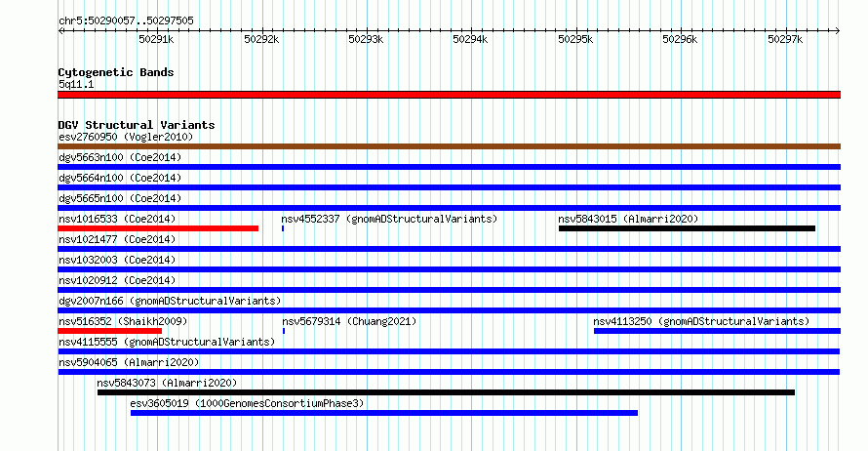
Task: Open the nsv5679314 (Chuang2021) label
Action: (349, 321)
